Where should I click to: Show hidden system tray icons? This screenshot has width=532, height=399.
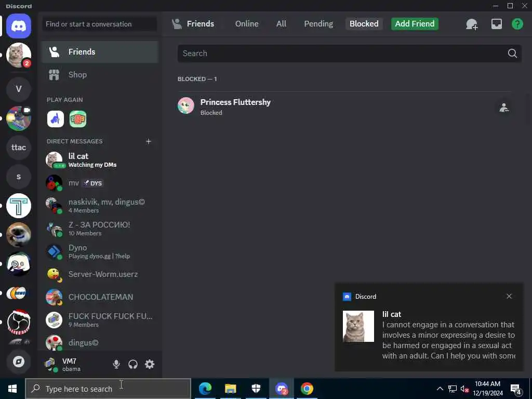(x=440, y=389)
